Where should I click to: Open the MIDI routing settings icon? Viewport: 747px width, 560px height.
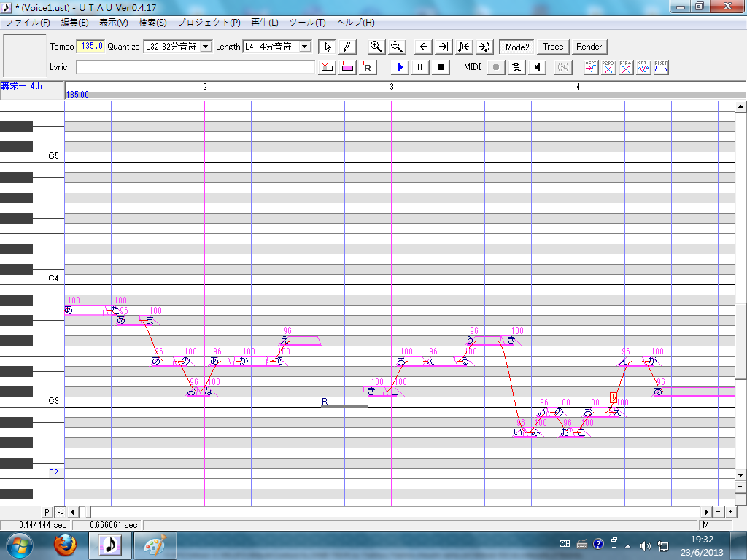click(x=516, y=67)
